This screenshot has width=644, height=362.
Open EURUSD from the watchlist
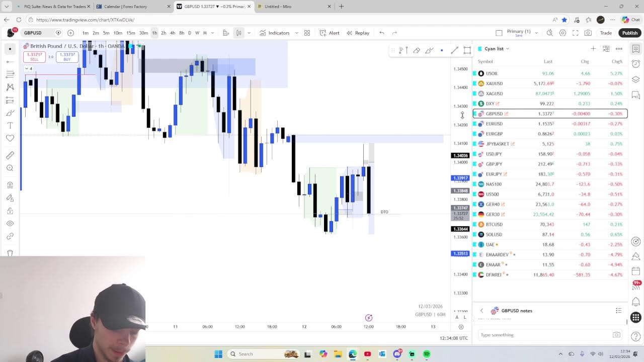click(x=550, y=124)
